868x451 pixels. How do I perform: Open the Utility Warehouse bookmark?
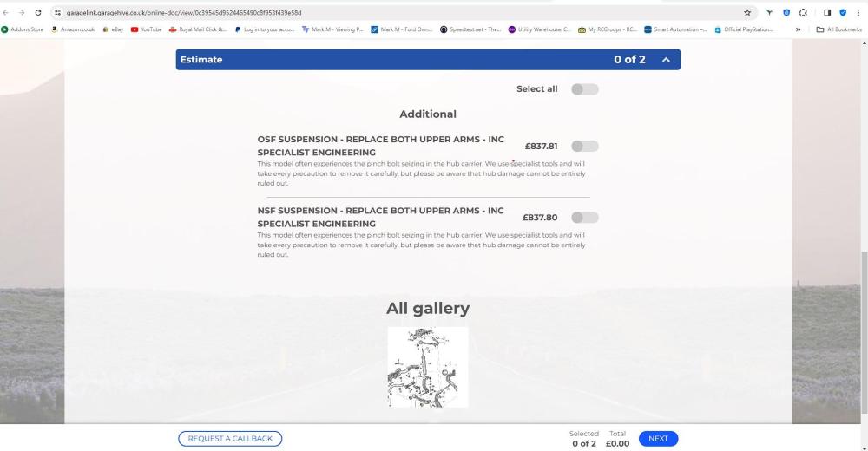pyautogui.click(x=539, y=29)
